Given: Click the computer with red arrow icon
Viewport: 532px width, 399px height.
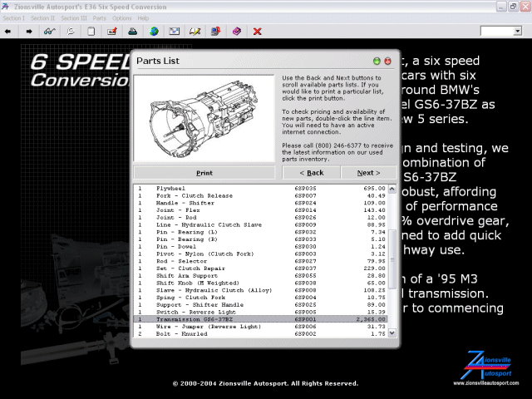Looking at the screenshot, I should click(x=216, y=32).
